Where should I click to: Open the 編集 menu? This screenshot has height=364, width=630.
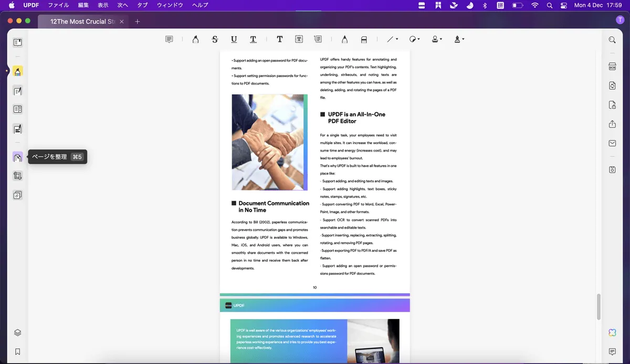[x=83, y=5]
